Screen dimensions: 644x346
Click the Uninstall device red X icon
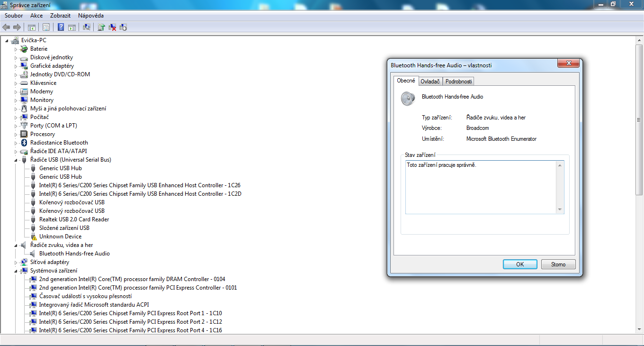coord(112,27)
